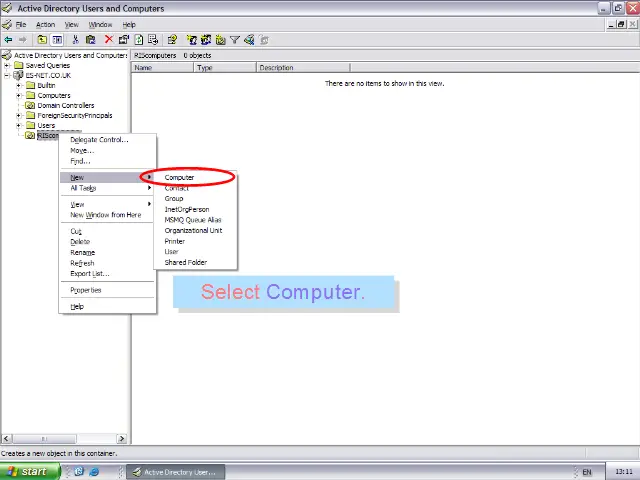Collapse the ES-NET.CO.UK domain node
This screenshot has height=480, width=640.
tap(7, 75)
